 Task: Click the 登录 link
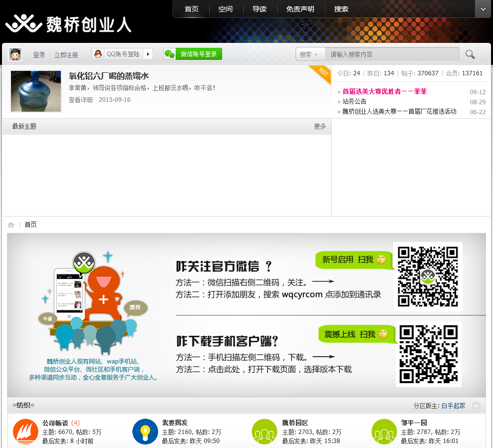pos(39,55)
